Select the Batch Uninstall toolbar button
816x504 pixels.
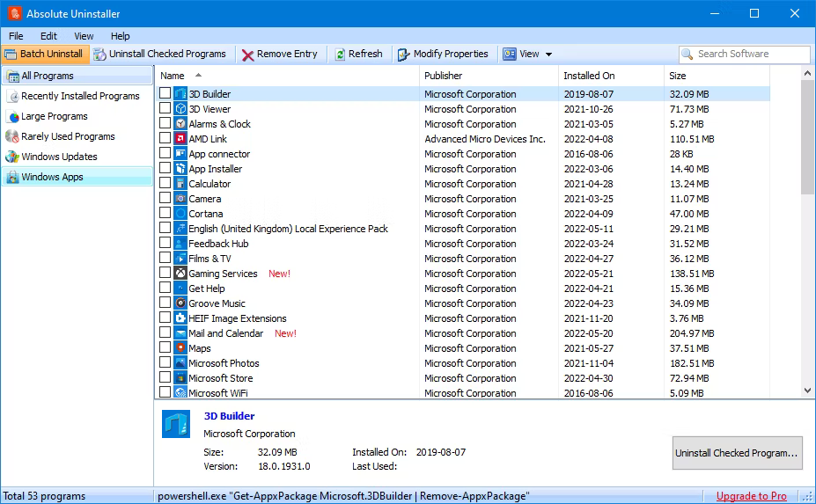point(45,54)
